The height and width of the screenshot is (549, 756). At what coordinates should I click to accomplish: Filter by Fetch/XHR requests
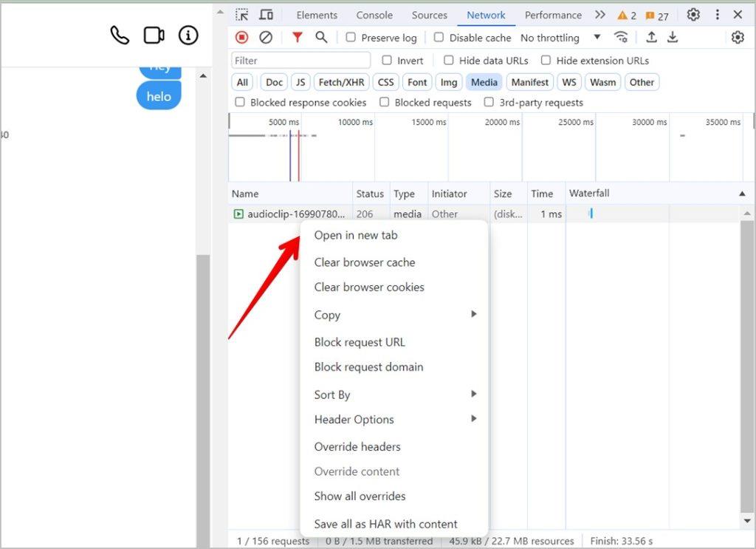click(x=341, y=83)
